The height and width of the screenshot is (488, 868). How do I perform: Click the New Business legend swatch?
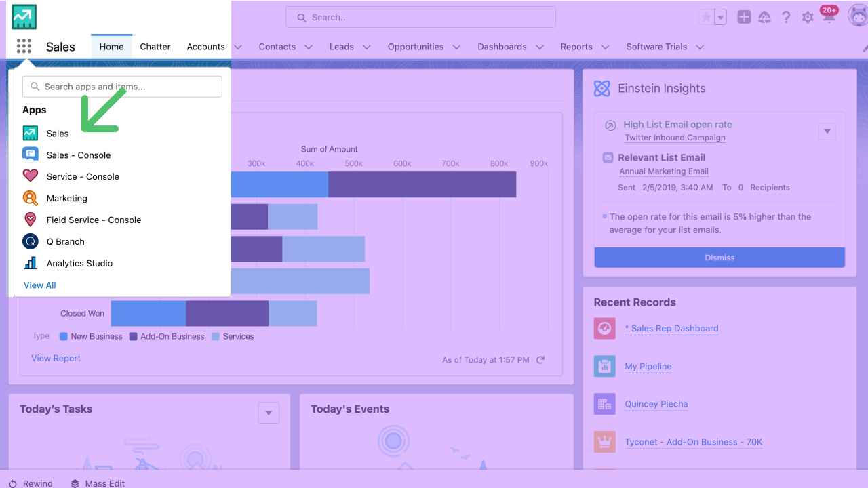coord(64,336)
